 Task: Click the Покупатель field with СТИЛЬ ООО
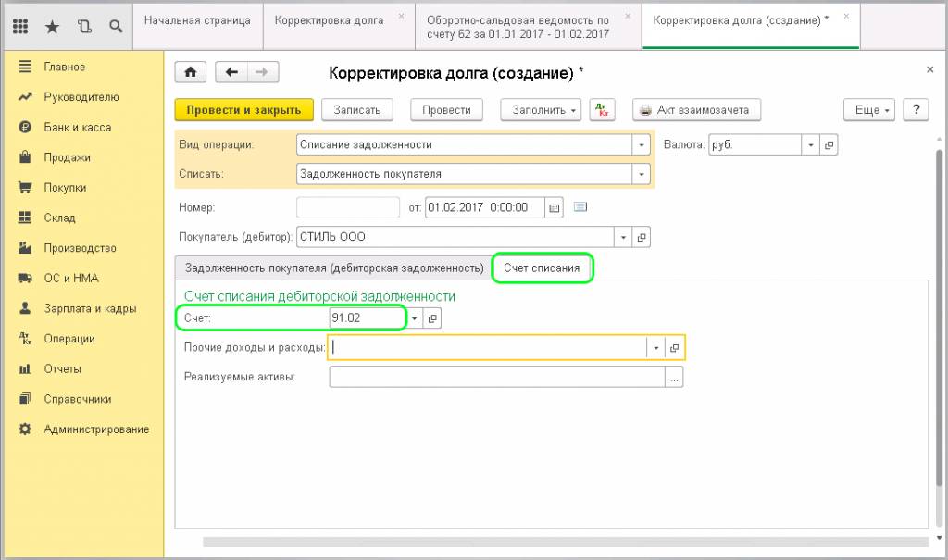click(x=455, y=237)
